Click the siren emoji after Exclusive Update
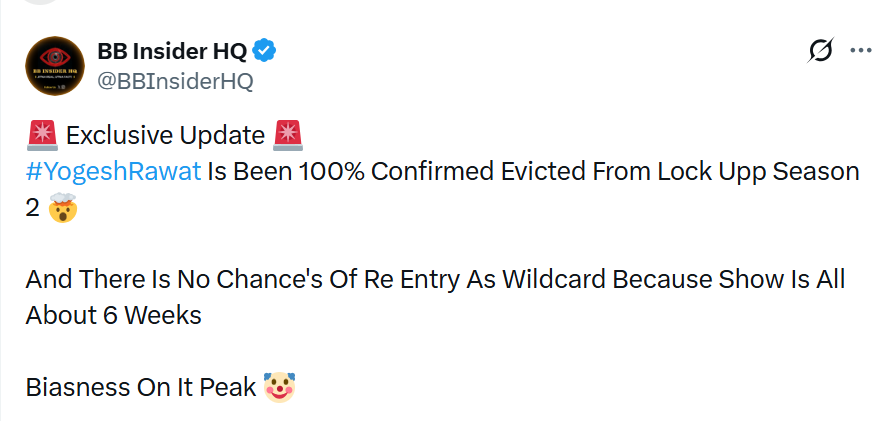892x421 pixels. (288, 135)
